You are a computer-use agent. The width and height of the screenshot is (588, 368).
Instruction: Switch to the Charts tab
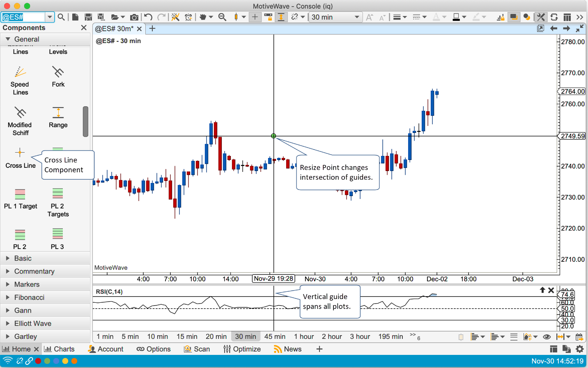click(60, 349)
